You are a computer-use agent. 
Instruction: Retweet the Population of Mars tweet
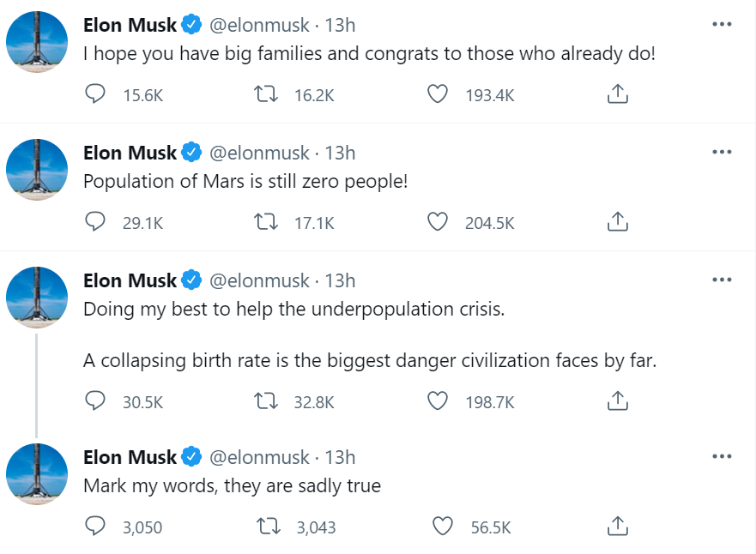pos(266,221)
